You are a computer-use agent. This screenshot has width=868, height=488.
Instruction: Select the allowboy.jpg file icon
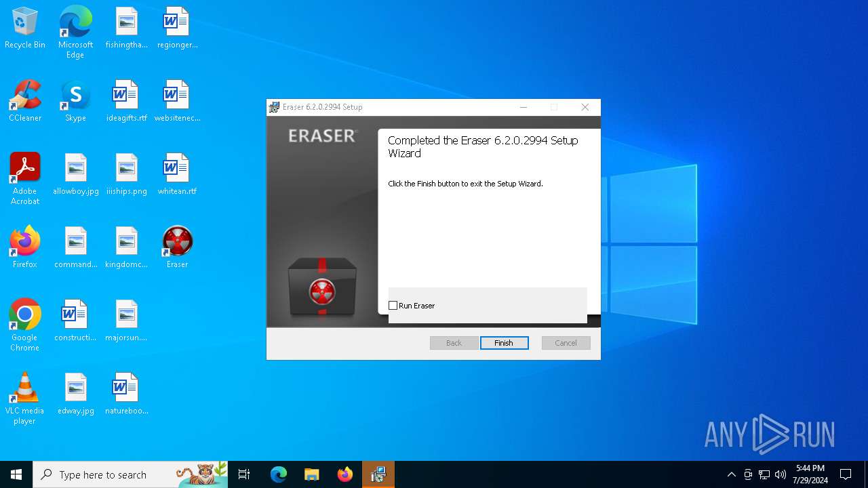75,175
